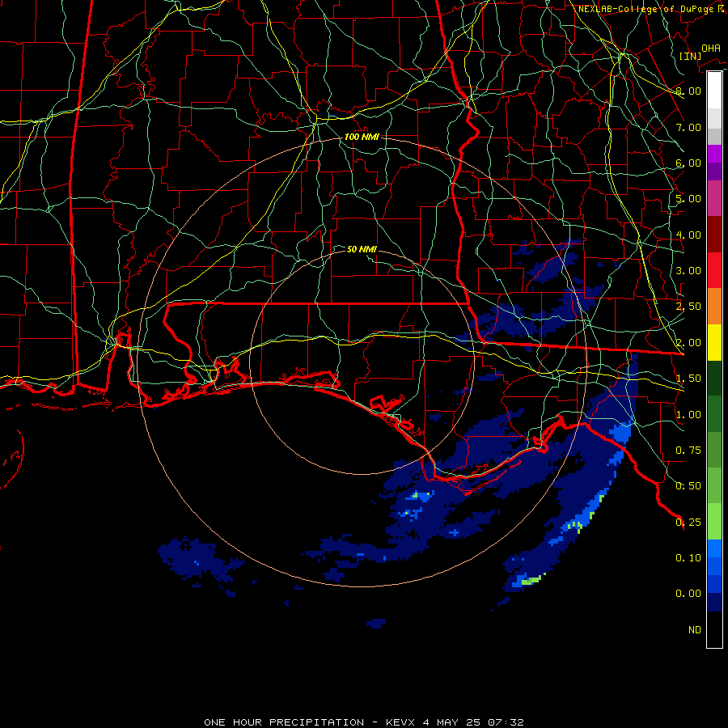
Task: Click the 2.00 legend value
Action: (x=688, y=343)
